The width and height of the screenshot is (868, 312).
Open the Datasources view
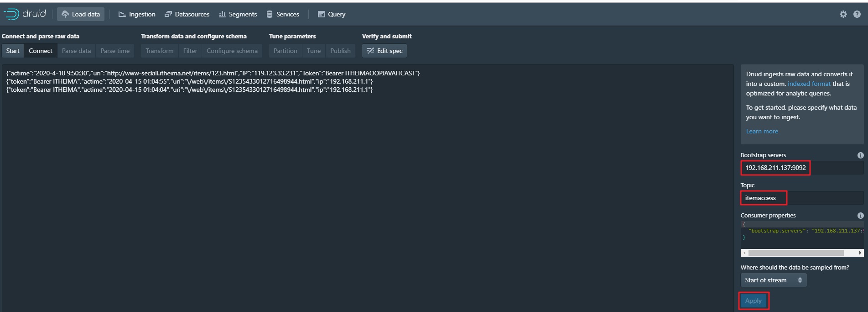(x=187, y=14)
